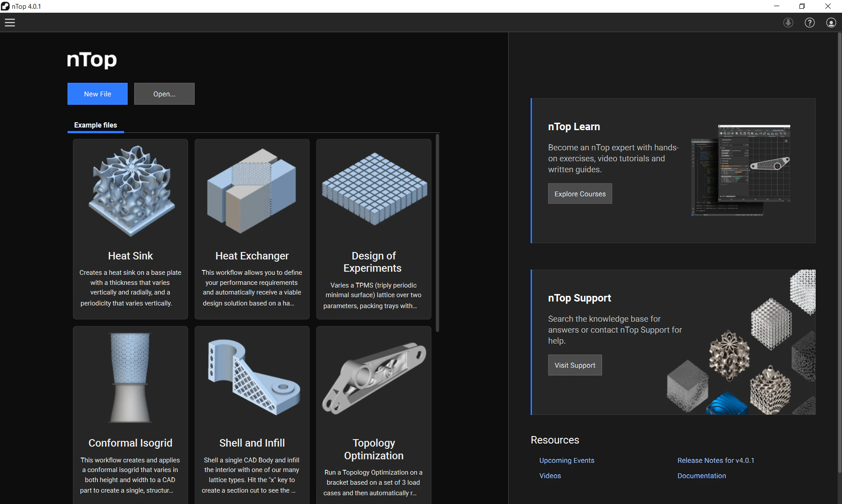842x504 pixels.
Task: Click the Explore Courses button
Action: pos(580,194)
